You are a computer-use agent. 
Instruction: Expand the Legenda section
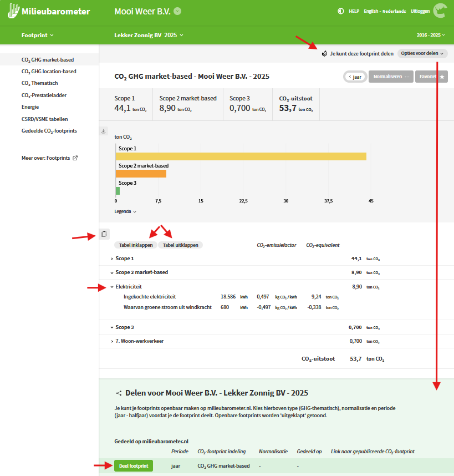[125, 211]
